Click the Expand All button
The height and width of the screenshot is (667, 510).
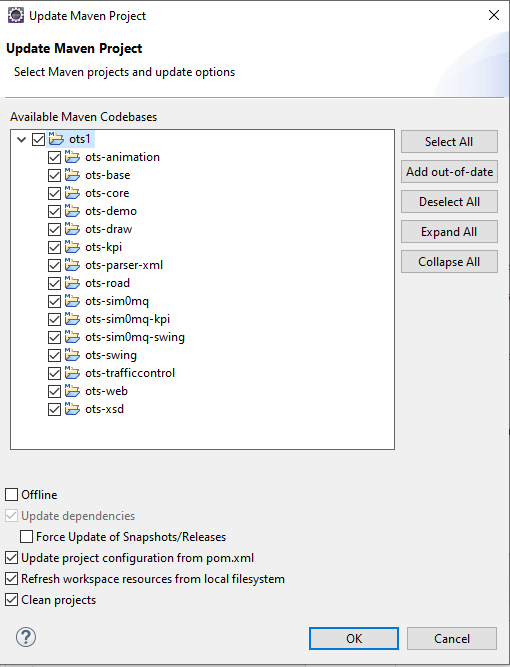449,232
